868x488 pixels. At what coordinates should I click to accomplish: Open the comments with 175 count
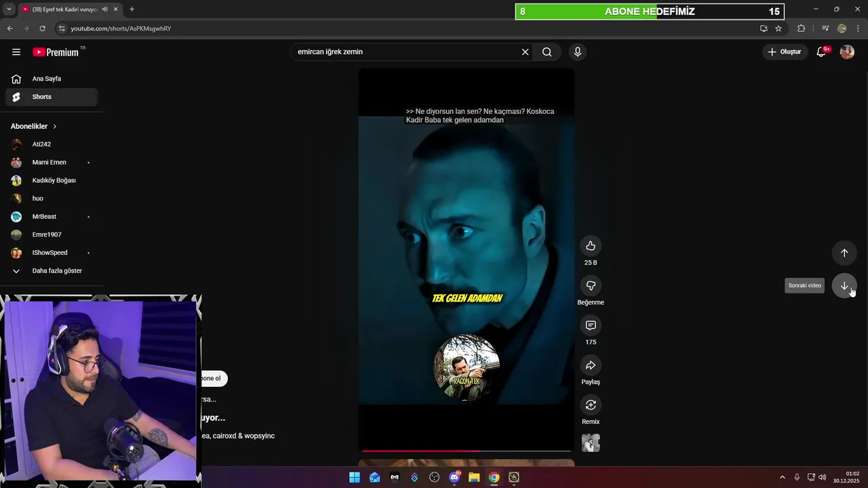[591, 325]
